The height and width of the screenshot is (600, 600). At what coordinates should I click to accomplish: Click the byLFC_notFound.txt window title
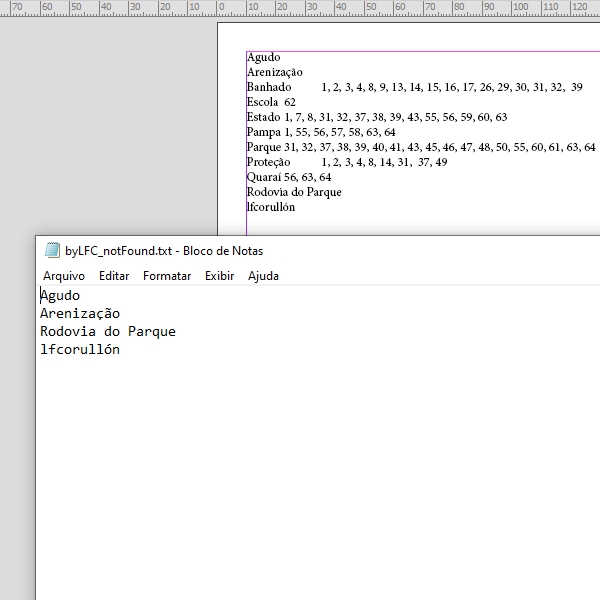164,251
